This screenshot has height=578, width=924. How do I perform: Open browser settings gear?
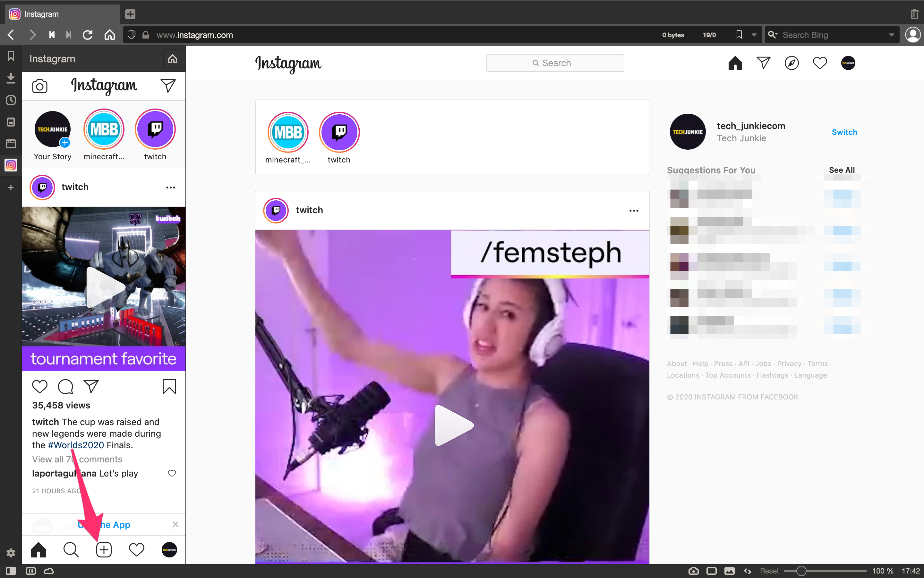tap(11, 553)
